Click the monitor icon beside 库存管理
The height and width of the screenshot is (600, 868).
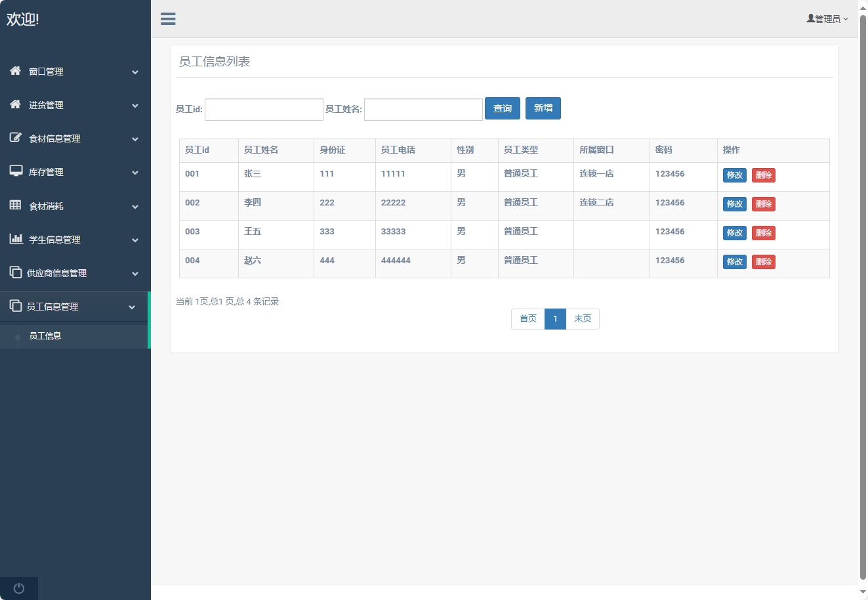(x=16, y=171)
